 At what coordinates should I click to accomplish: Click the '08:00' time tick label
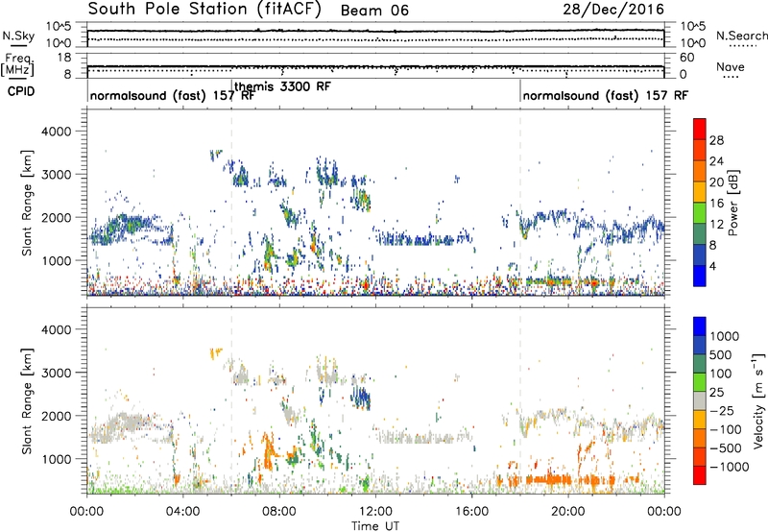(x=278, y=512)
